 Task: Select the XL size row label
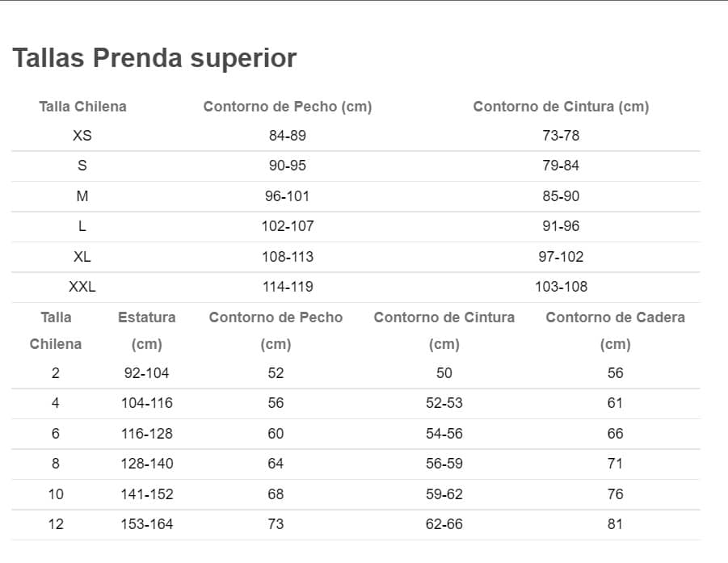82,257
